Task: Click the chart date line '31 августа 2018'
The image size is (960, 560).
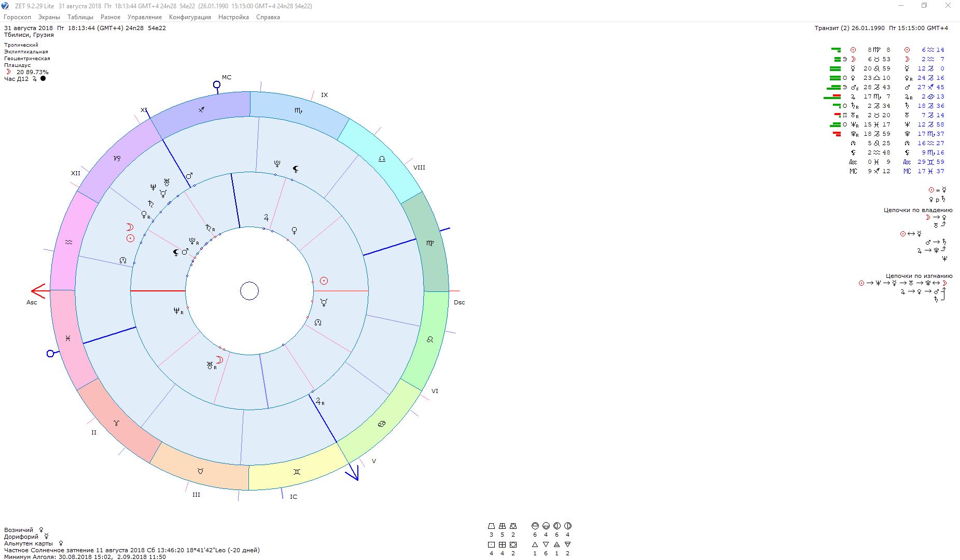Action: click(85, 28)
